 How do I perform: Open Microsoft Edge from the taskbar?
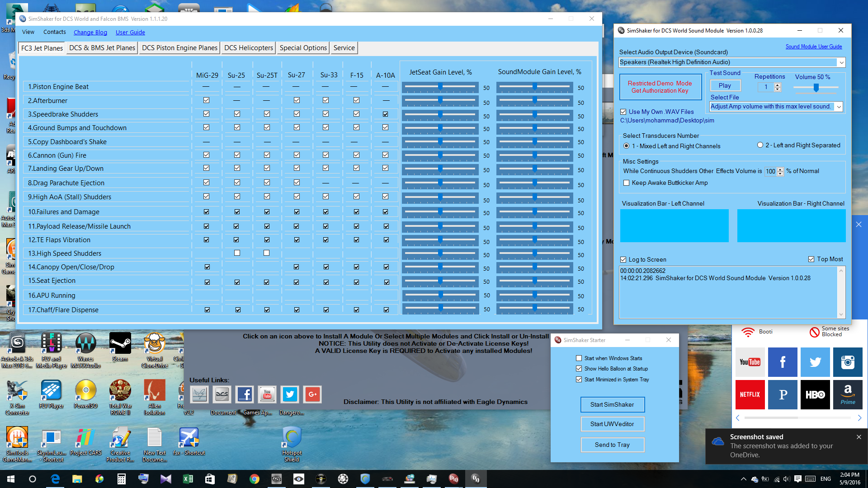pos(55,479)
